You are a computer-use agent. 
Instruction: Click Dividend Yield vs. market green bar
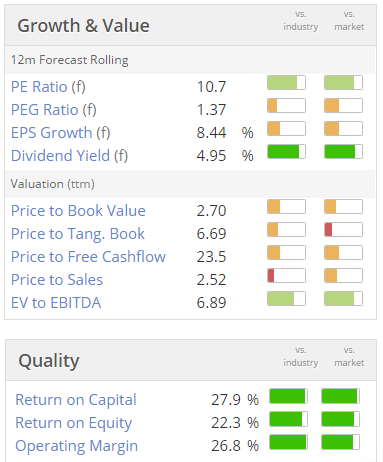pos(343,152)
